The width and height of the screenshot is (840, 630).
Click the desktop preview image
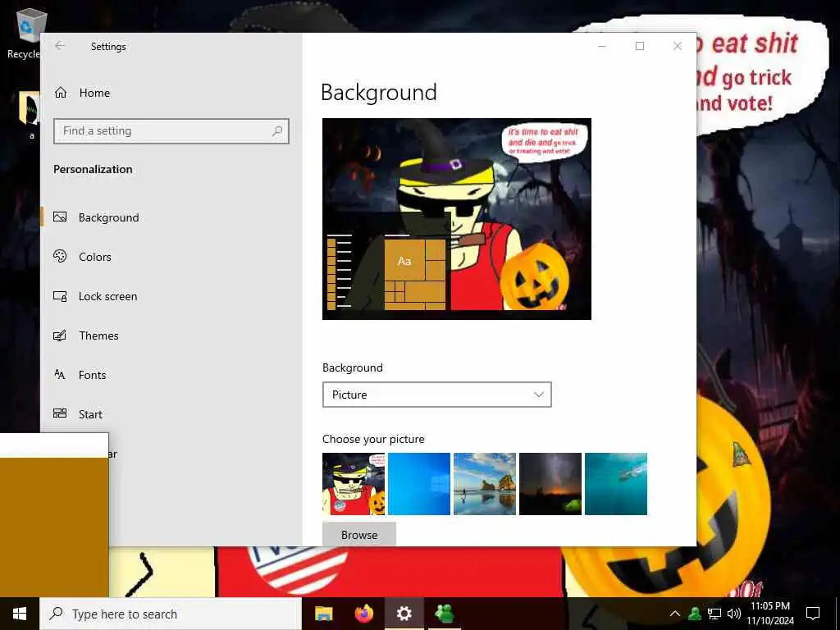pos(457,219)
